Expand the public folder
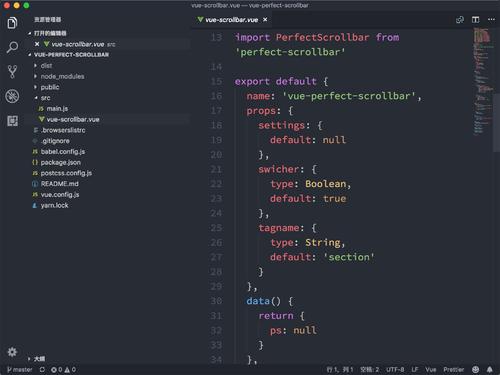Image resolution: width=500 pixels, height=375 pixels. coord(35,87)
